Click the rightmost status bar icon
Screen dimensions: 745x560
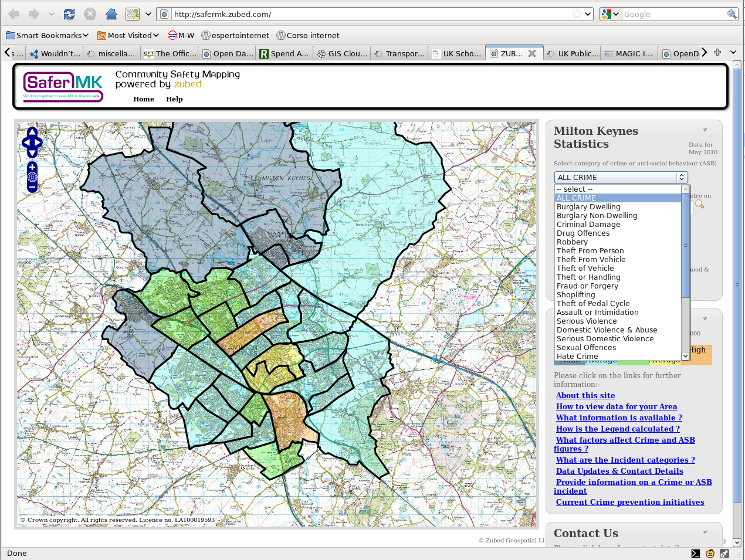pos(724,553)
